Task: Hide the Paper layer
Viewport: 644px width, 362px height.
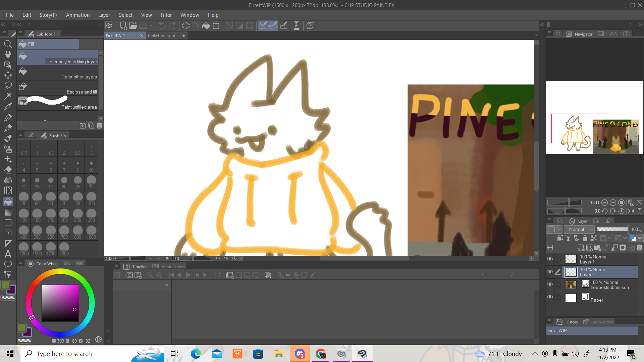Action: click(x=550, y=297)
